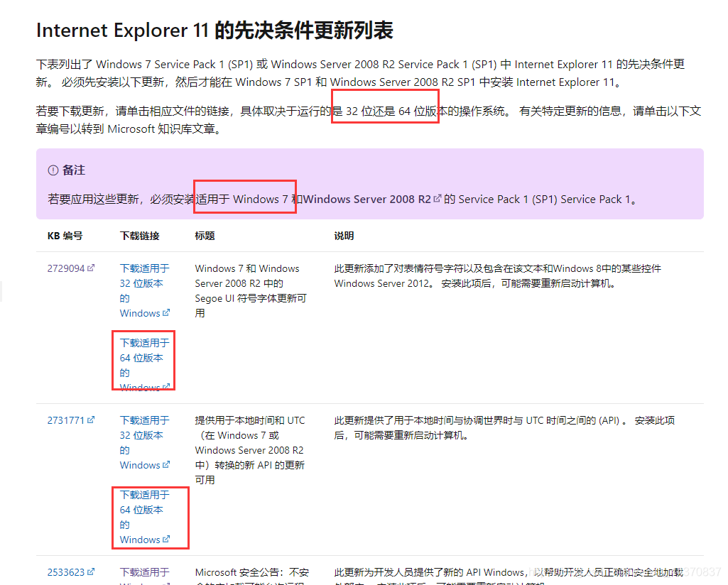This screenshot has height=585, width=728.
Task: Download 64-bit Windows update for KB 2729094
Action: point(144,365)
